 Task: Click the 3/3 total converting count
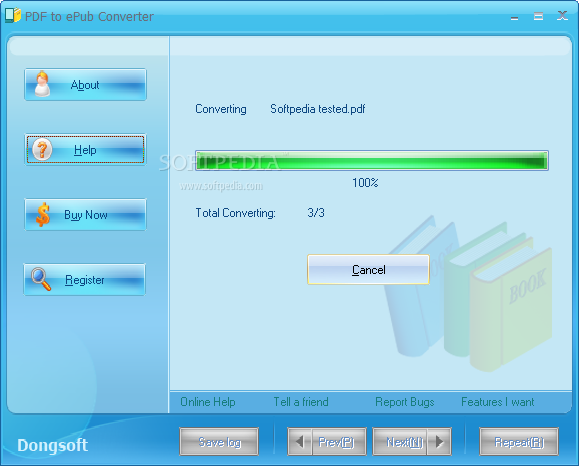tap(316, 213)
